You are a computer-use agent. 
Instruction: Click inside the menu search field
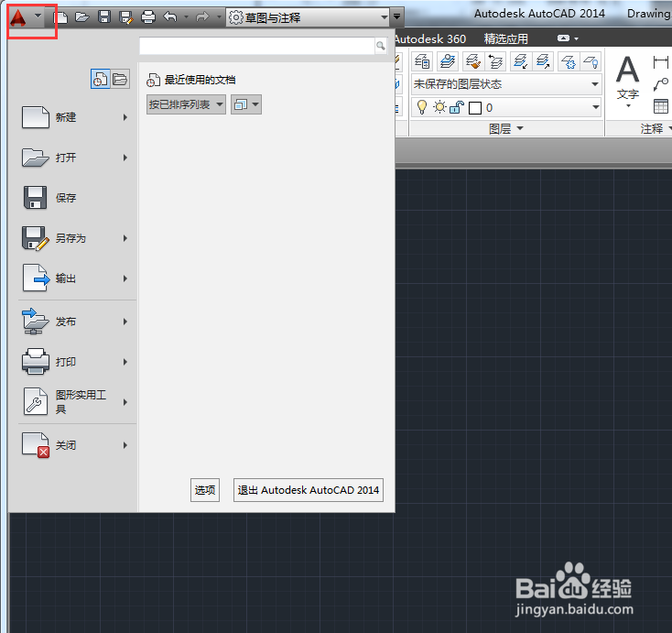click(256, 46)
